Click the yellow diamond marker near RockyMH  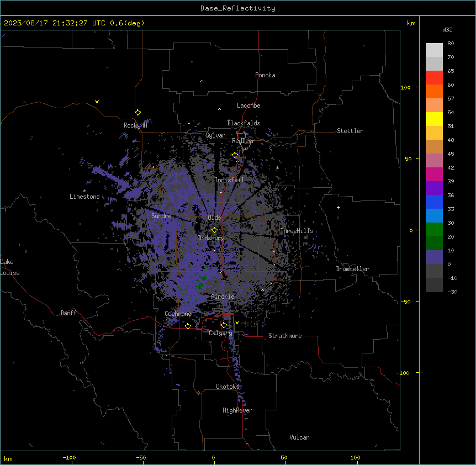pyautogui.click(x=137, y=113)
